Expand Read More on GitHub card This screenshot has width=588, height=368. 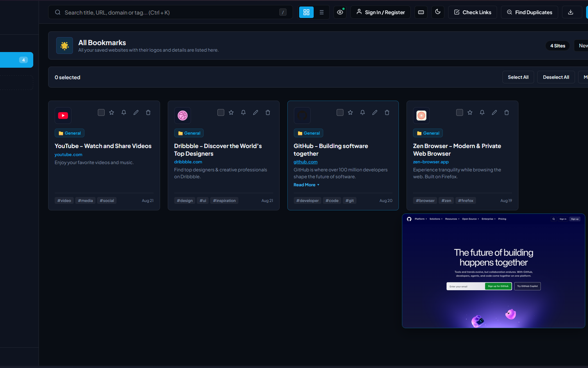click(x=306, y=185)
